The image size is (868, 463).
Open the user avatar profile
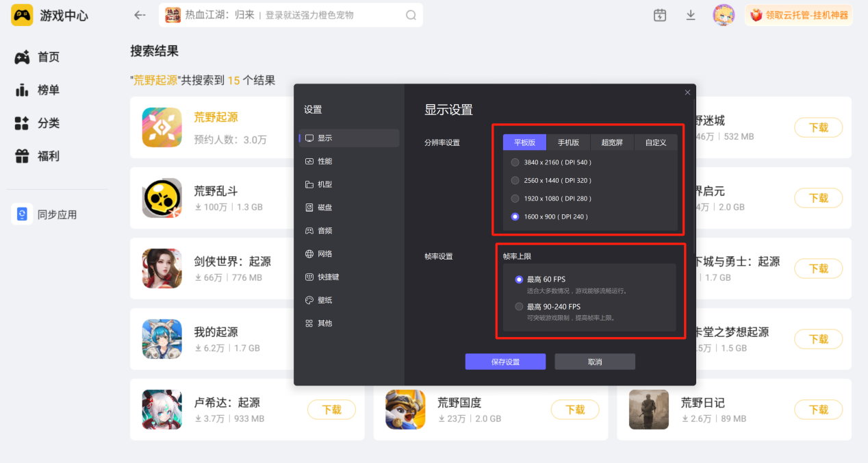724,15
